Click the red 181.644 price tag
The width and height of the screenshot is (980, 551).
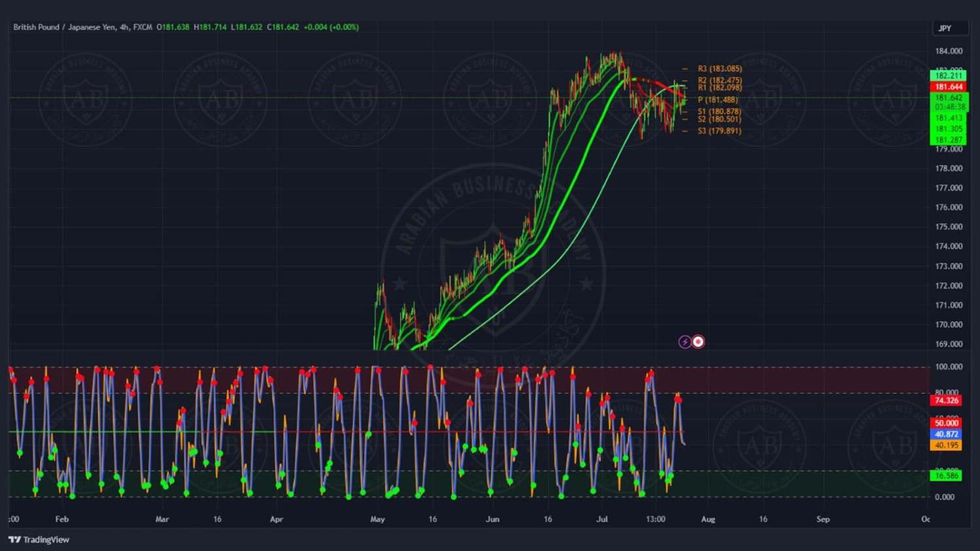pos(949,87)
